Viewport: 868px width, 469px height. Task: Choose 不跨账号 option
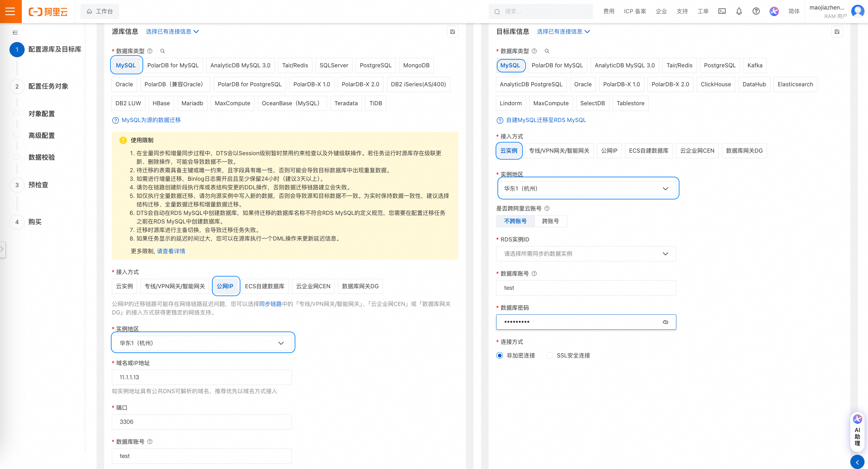(515, 221)
